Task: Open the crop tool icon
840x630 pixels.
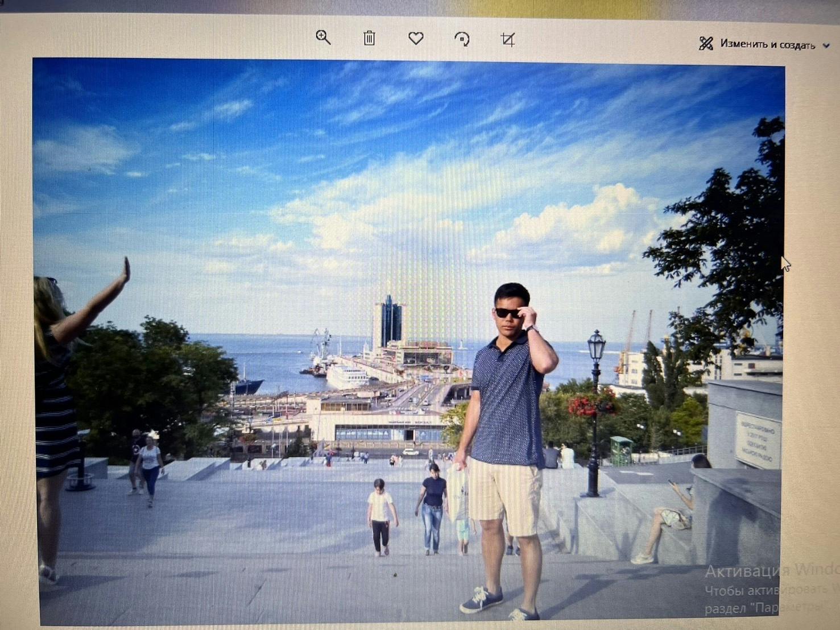Action: tap(507, 39)
